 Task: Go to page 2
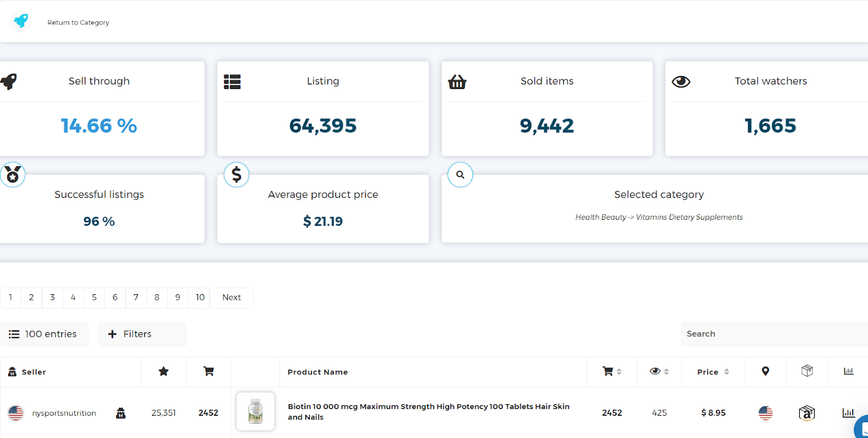31,298
